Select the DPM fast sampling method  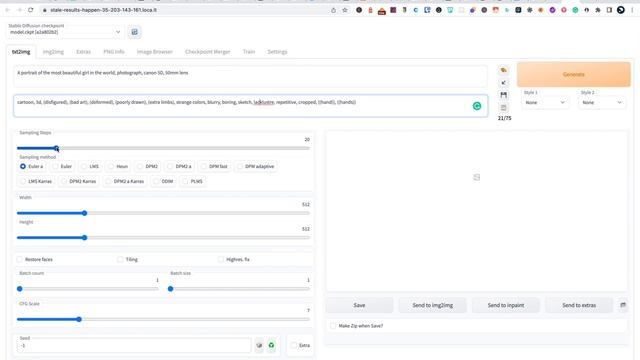214,167
